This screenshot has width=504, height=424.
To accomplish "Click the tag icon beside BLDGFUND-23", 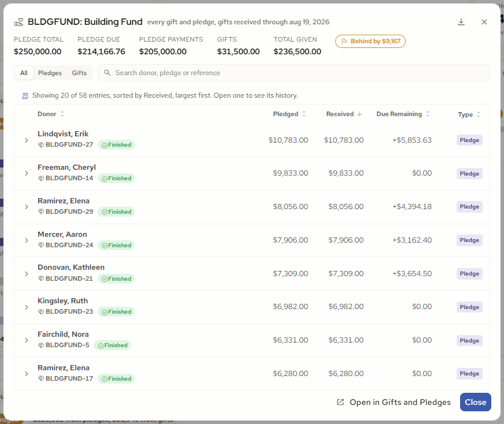I will click(41, 311).
